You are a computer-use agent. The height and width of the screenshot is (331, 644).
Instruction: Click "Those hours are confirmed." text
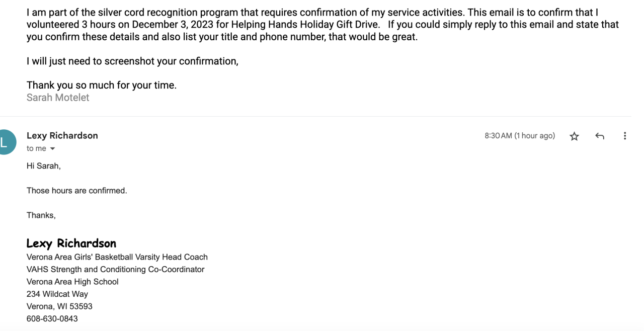[77, 191]
